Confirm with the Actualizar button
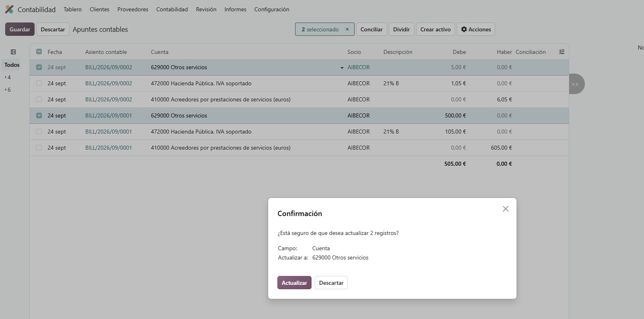The image size is (644, 319). point(294,283)
